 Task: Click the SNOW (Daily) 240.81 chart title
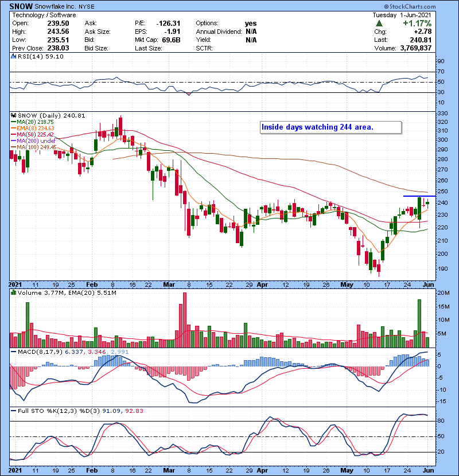(x=51, y=115)
